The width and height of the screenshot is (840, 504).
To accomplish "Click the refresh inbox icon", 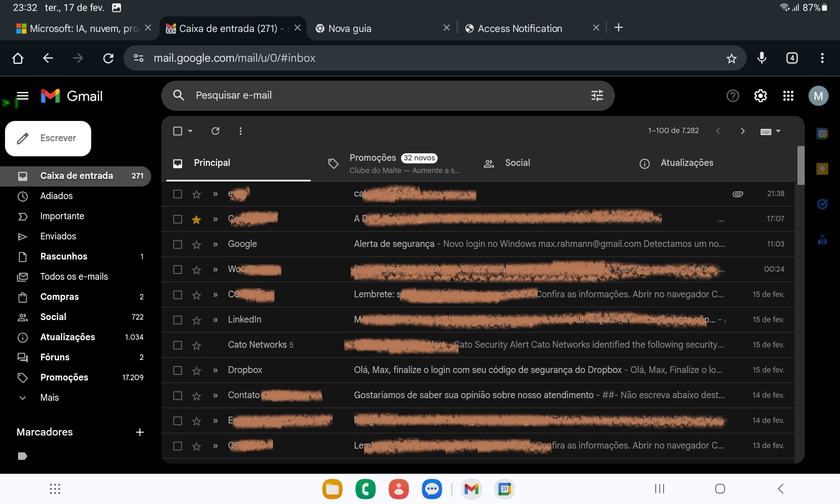I will [215, 131].
